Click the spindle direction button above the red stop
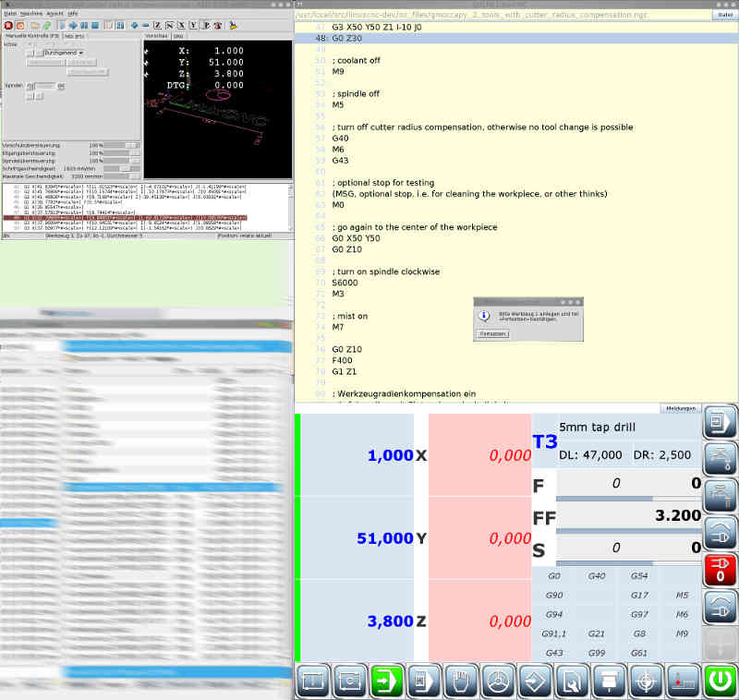Screen dimensions: 739x700 click(x=720, y=533)
